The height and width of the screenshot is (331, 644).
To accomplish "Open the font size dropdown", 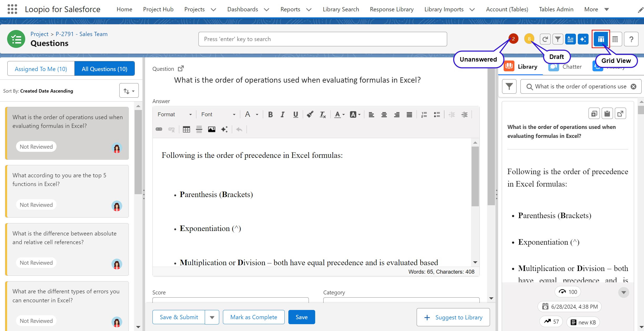I will click(252, 114).
